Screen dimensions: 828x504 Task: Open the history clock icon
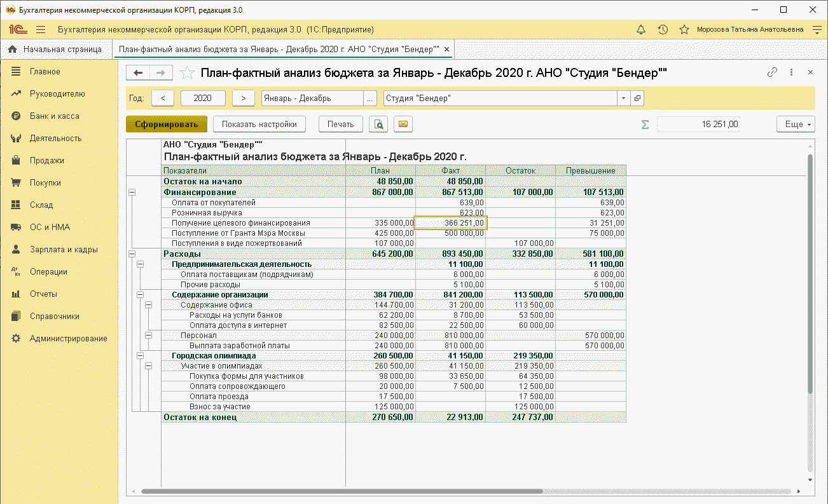pyautogui.click(x=663, y=30)
